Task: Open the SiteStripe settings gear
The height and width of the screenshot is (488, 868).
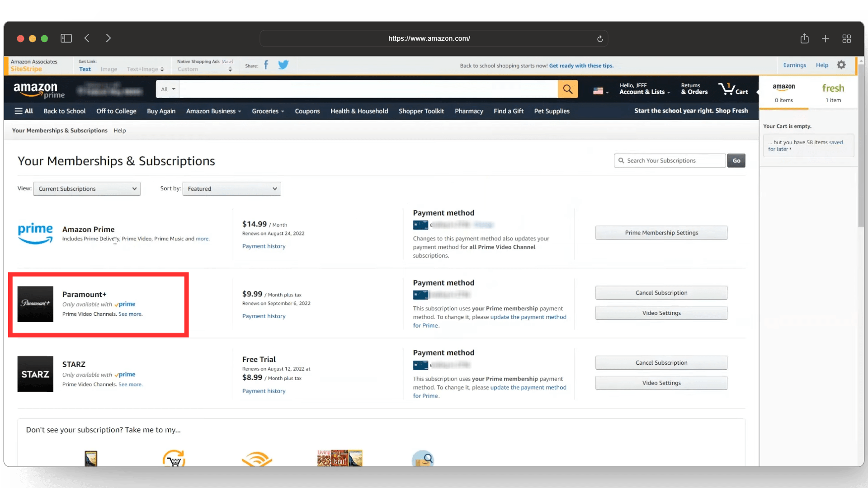Action: pyautogui.click(x=841, y=65)
